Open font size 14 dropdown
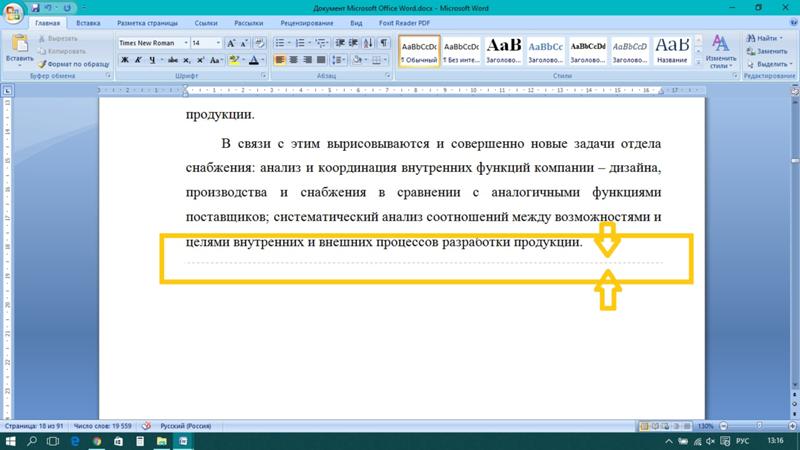800x450 pixels. point(218,43)
